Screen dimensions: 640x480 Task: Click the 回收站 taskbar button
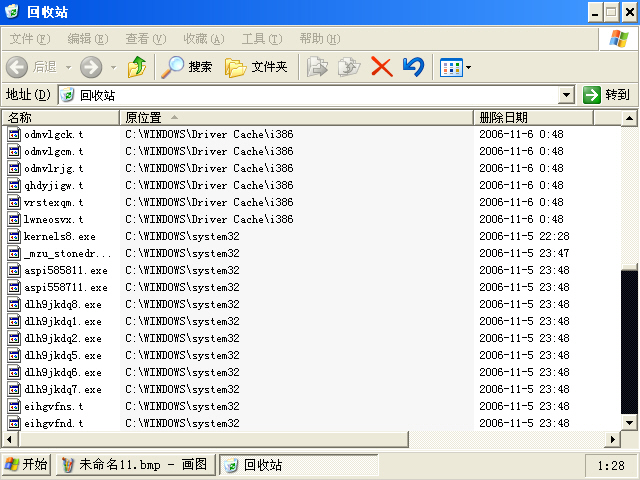[x=299, y=464]
